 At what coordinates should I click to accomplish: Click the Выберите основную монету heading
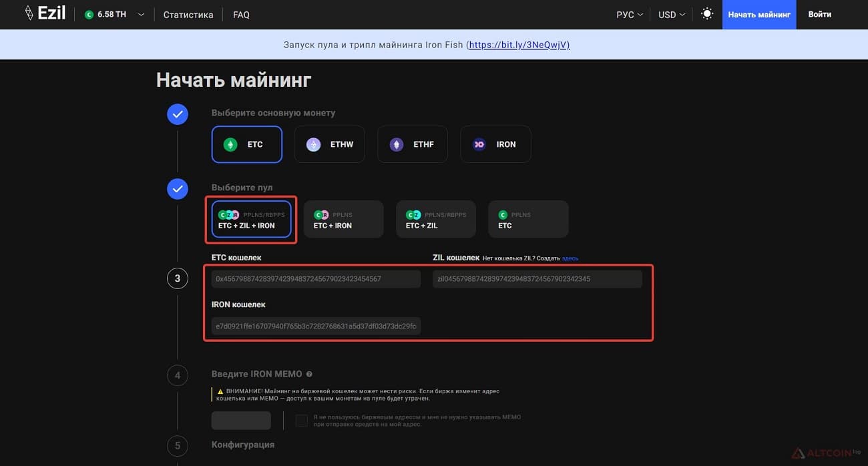(274, 113)
